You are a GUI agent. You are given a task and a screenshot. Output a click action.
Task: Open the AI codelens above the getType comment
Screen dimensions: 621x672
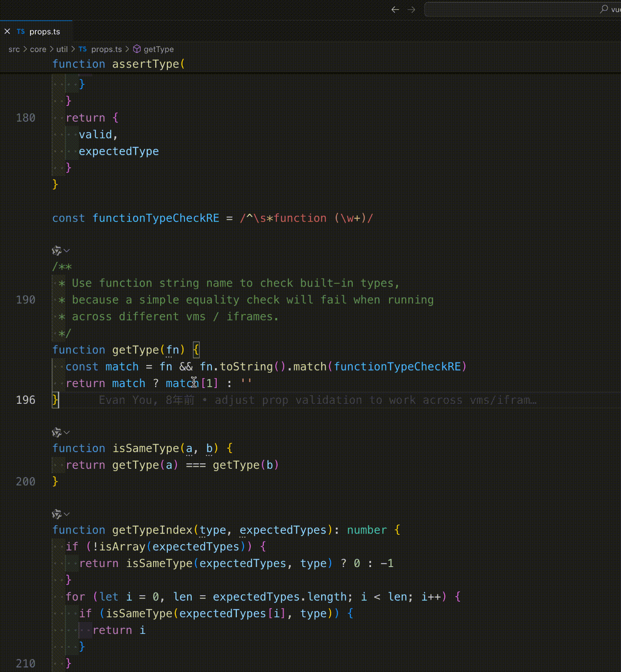57,250
